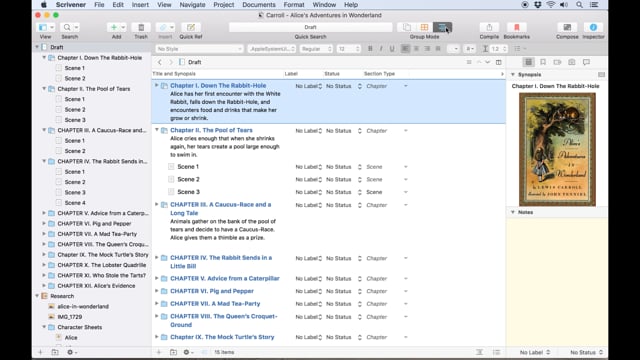Set center text alignment in the format bar
The image size is (640, 360).
click(x=416, y=49)
